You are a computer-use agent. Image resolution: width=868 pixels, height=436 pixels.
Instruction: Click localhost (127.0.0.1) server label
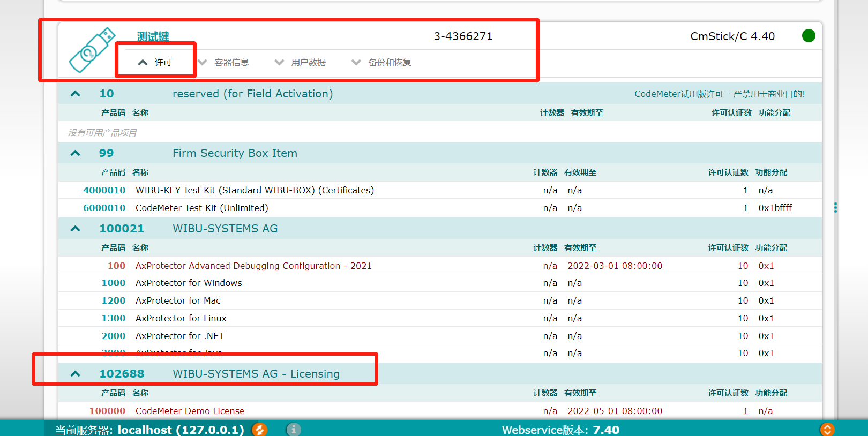pyautogui.click(x=181, y=430)
